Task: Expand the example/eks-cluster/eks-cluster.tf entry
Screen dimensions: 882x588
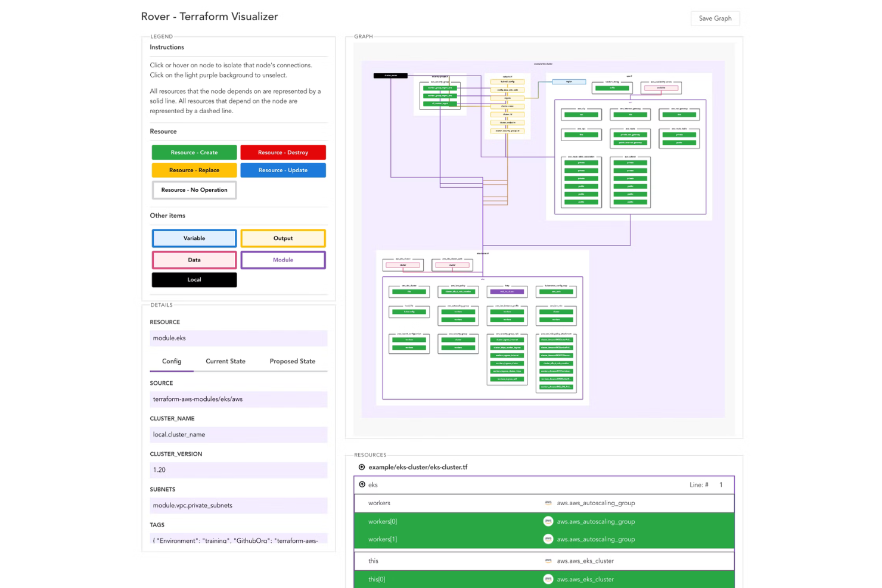Action: pyautogui.click(x=362, y=467)
